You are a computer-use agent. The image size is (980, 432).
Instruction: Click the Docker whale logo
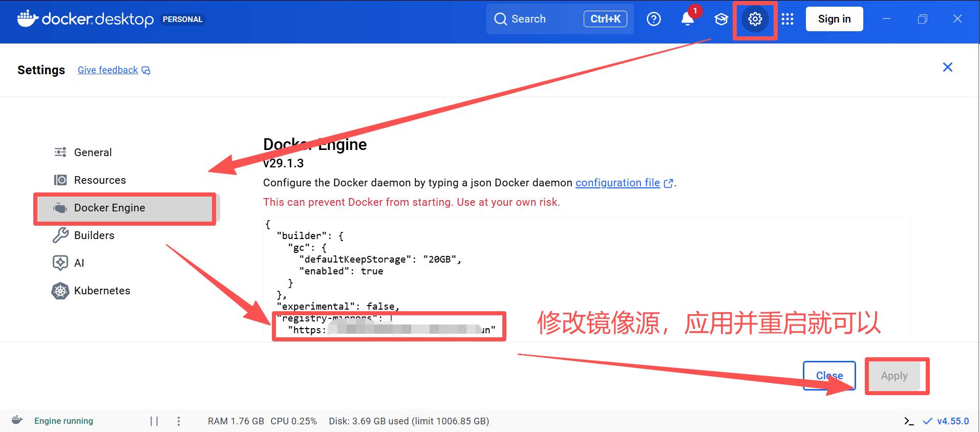pyautogui.click(x=28, y=18)
